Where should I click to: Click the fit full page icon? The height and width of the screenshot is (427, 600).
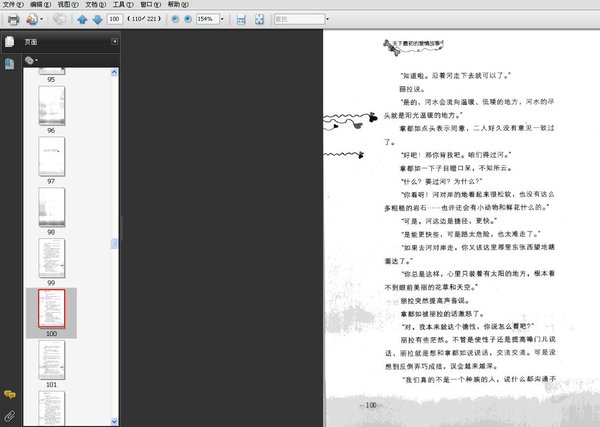(x=259, y=19)
